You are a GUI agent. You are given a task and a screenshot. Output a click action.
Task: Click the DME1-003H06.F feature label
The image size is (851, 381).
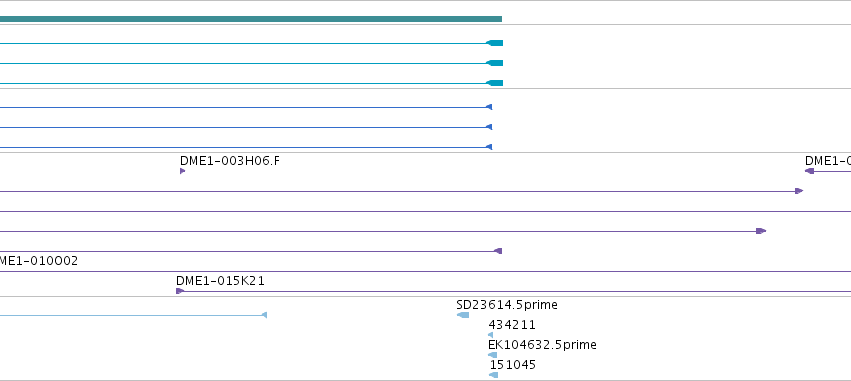pos(230,161)
